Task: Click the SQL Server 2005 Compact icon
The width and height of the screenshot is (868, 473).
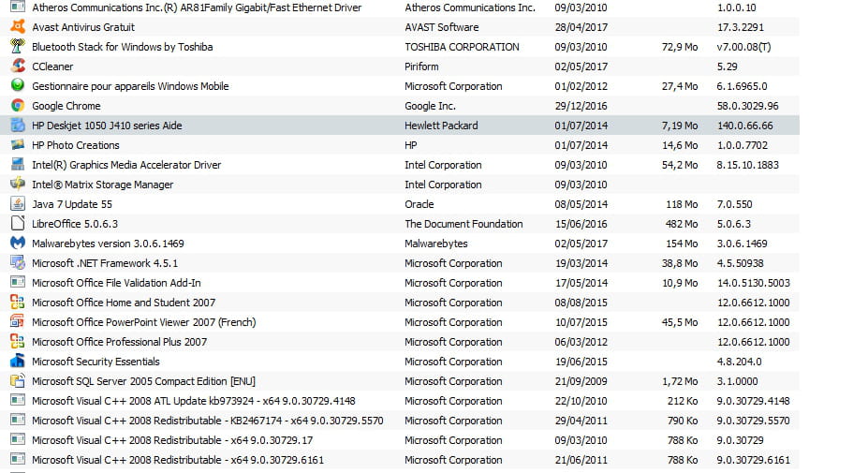Action: coord(18,380)
